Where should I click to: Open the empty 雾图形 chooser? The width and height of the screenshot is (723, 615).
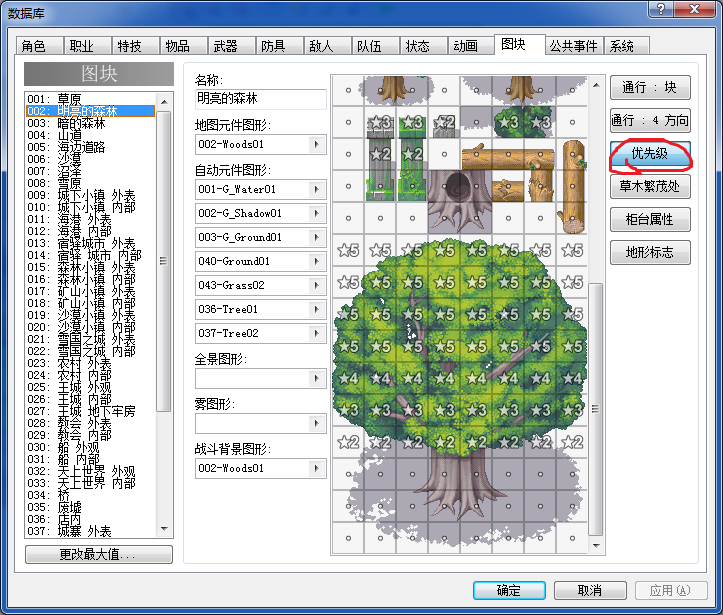click(316, 424)
